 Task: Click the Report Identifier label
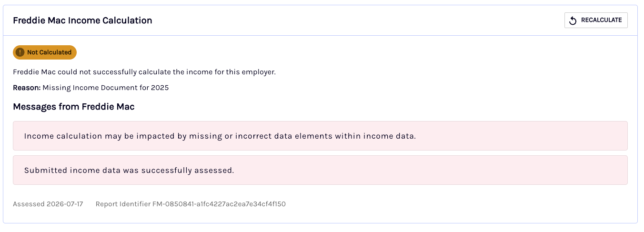point(123,204)
